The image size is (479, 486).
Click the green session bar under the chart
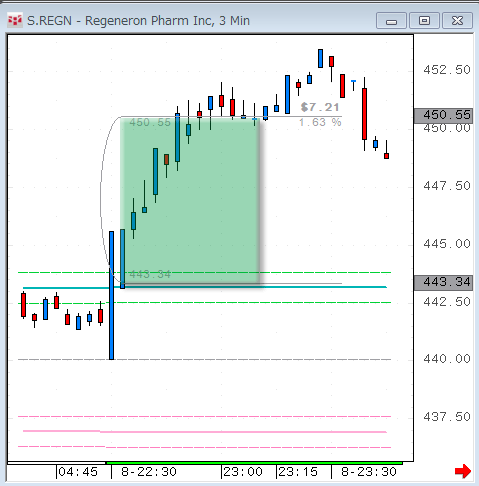(254, 463)
